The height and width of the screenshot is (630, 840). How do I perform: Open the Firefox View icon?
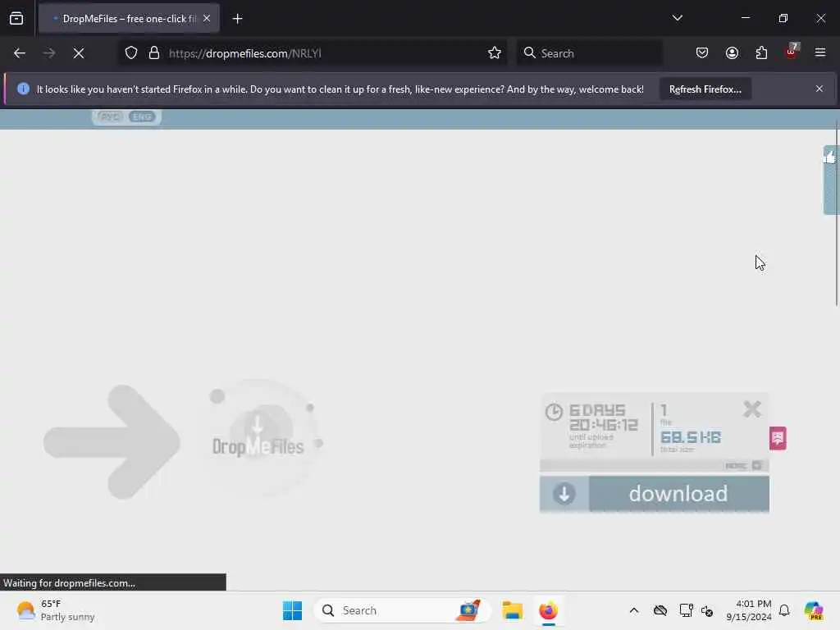(x=16, y=18)
